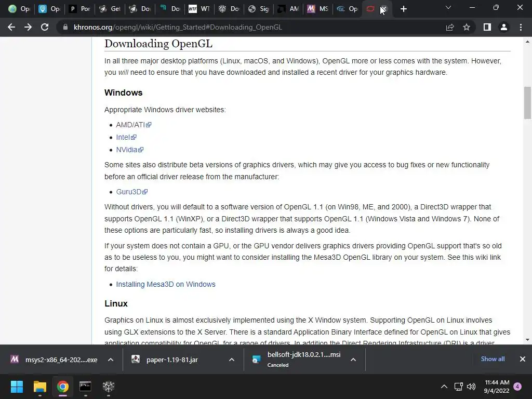Share this page using the share icon
Viewport: 532px width, 399px height.
click(450, 27)
